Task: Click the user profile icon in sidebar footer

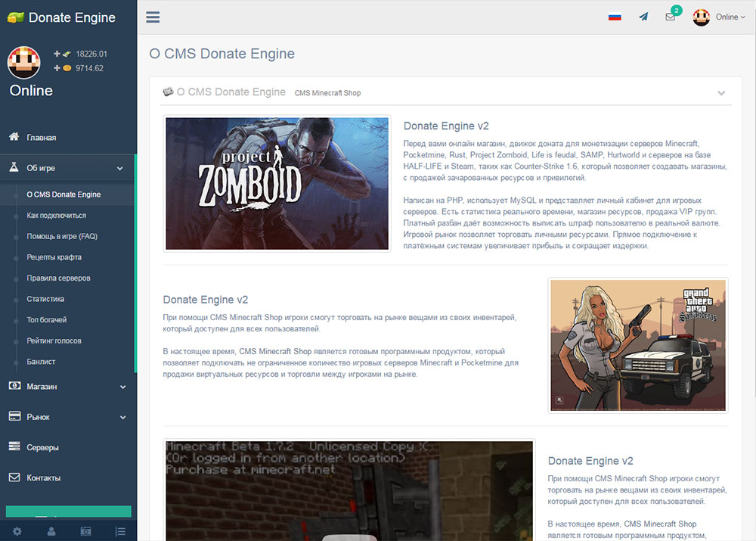Action: tap(51, 531)
